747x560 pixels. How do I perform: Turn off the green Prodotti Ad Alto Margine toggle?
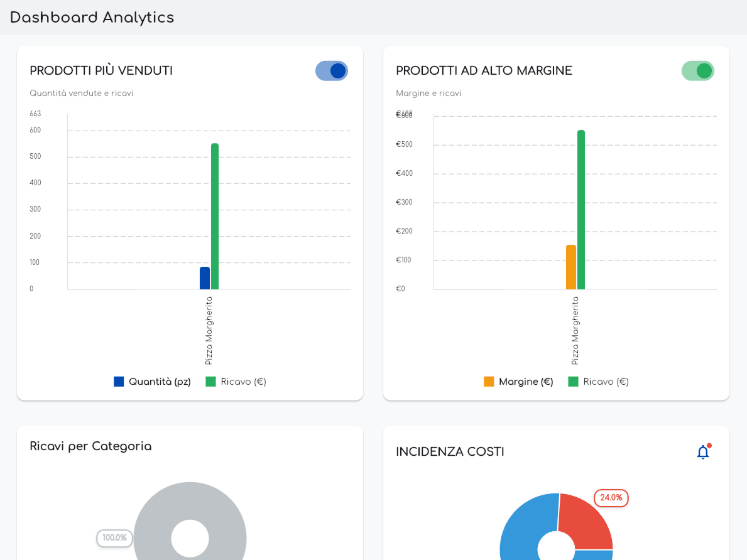click(698, 71)
